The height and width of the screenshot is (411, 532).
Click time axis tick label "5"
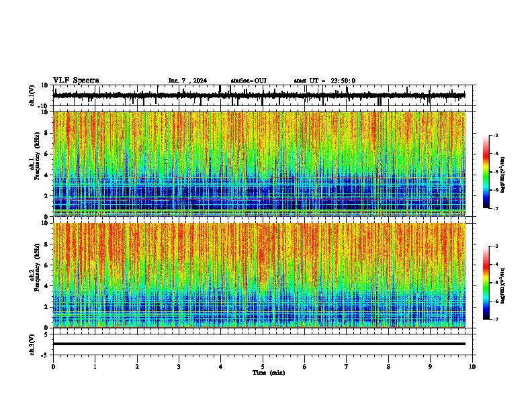pyautogui.click(x=263, y=367)
